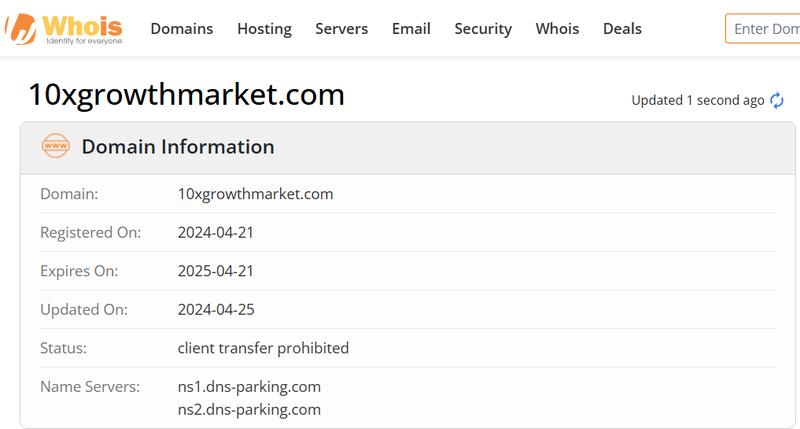Open the Hosting menu

coord(264,29)
